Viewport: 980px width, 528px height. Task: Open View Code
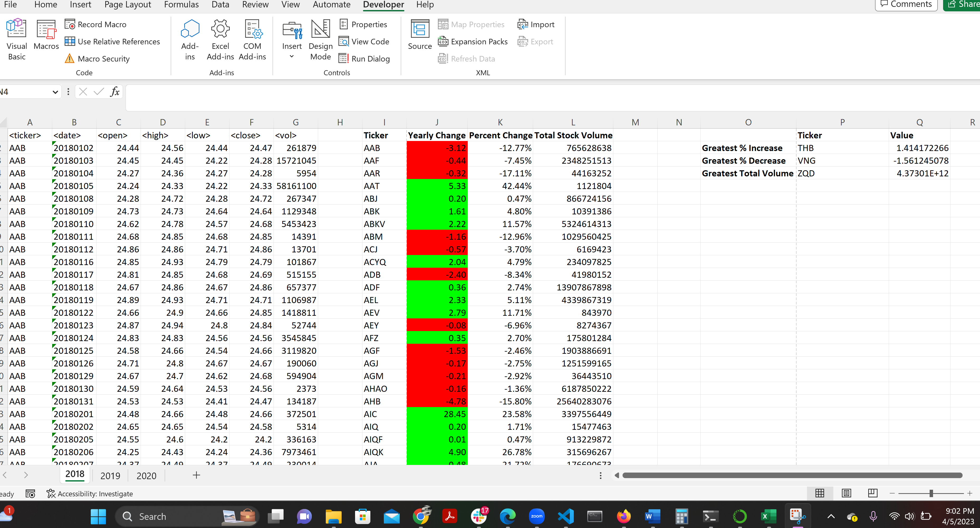pos(364,41)
